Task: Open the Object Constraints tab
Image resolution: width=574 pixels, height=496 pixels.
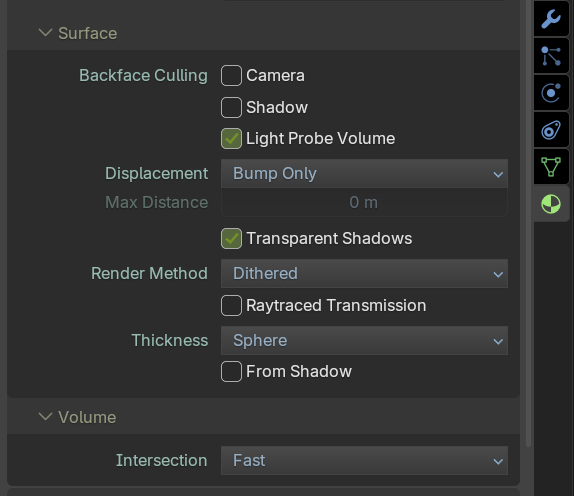Action: pos(551,130)
